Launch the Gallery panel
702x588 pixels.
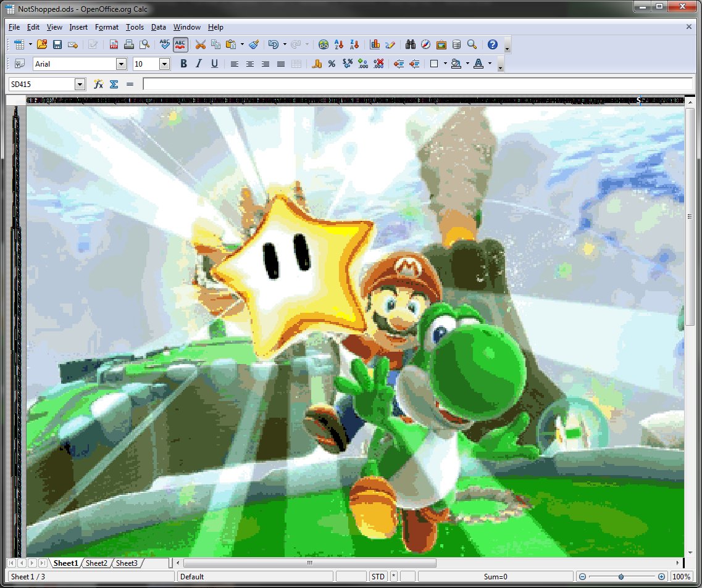click(441, 44)
